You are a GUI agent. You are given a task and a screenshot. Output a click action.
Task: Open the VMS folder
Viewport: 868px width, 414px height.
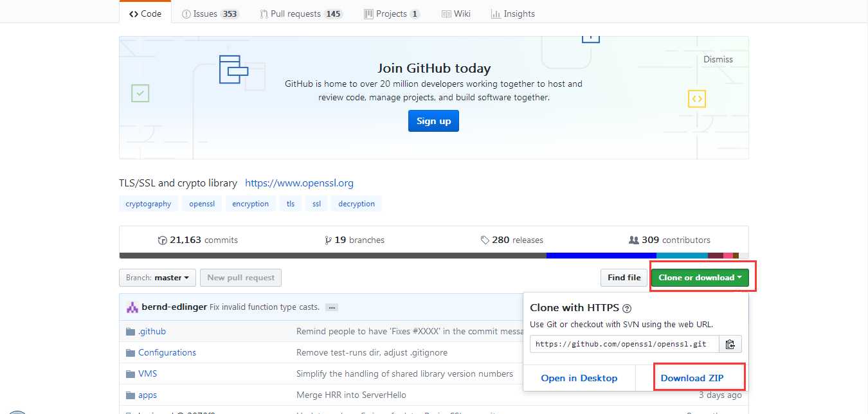pos(147,373)
